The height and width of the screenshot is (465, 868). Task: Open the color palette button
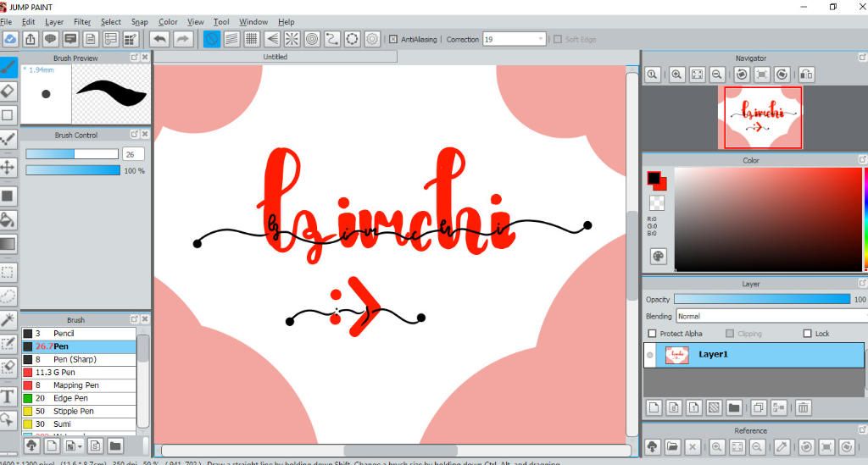658,256
